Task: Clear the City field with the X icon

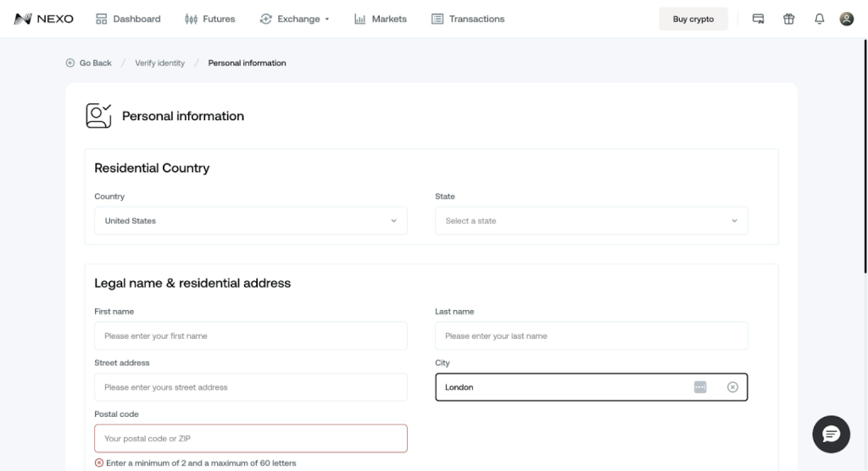Action: [732, 387]
